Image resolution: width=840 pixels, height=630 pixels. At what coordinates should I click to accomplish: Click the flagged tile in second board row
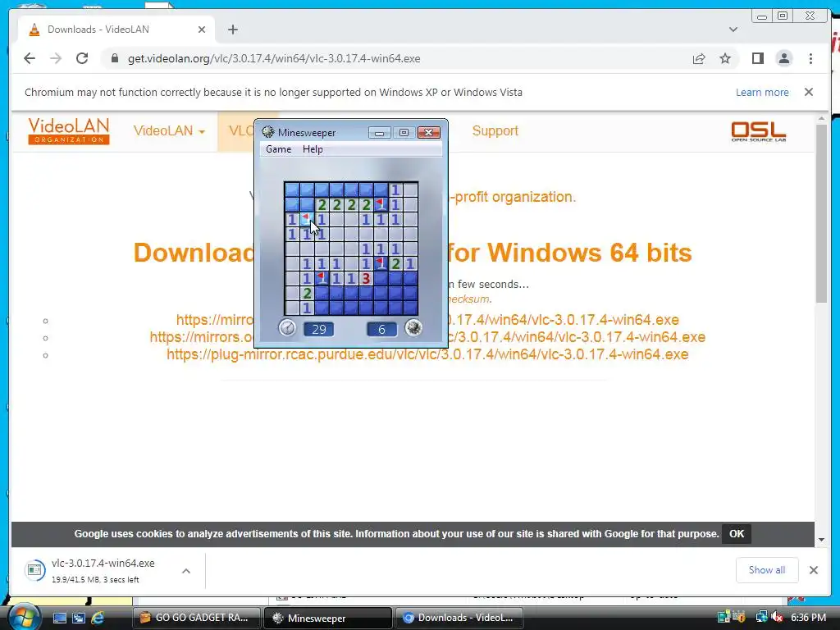click(x=381, y=204)
